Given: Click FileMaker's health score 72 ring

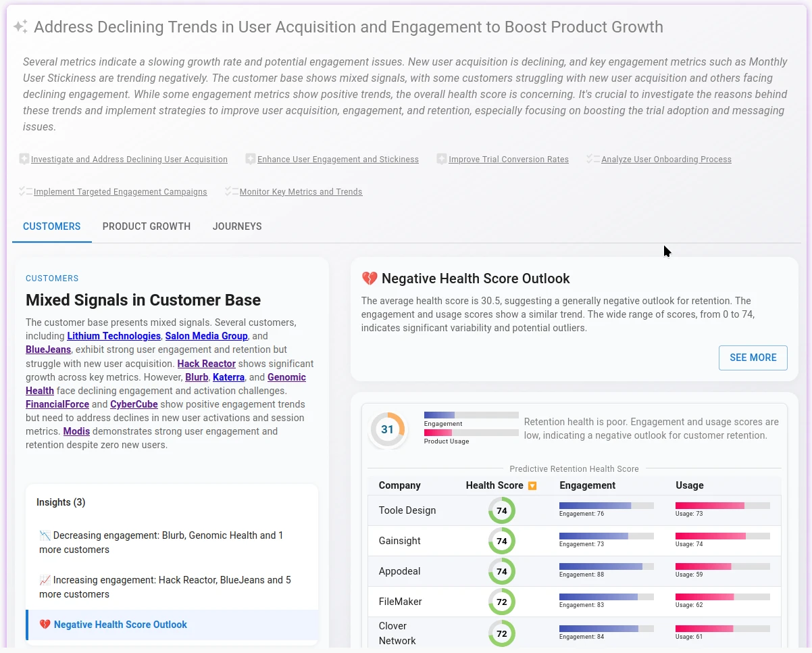Looking at the screenshot, I should click(x=502, y=602).
